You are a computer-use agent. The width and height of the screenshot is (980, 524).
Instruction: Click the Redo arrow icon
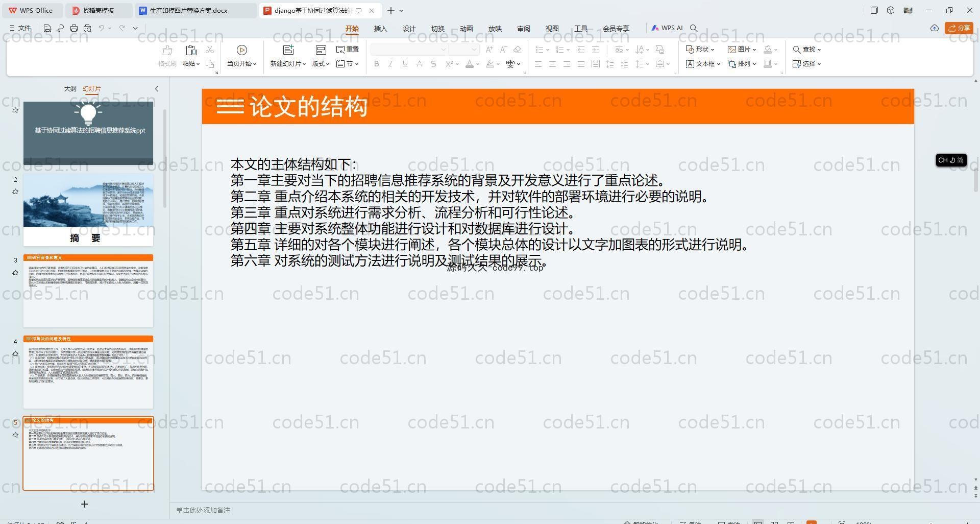point(122,29)
